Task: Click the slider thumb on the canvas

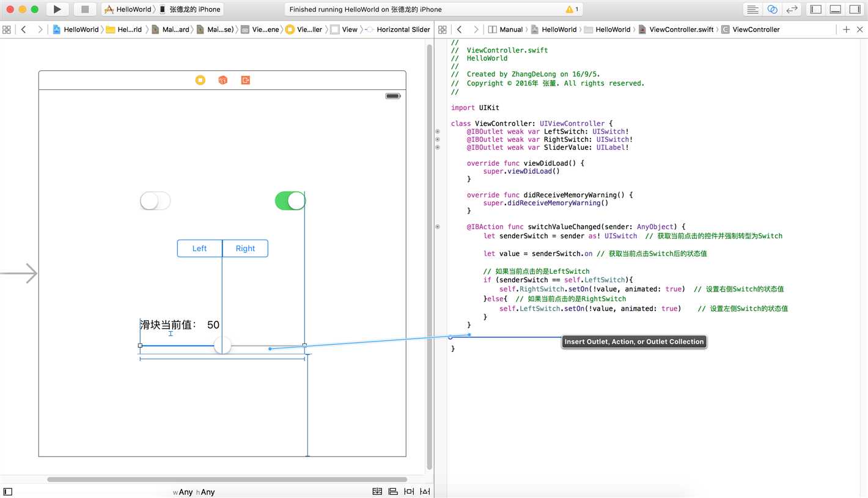Action: (223, 345)
